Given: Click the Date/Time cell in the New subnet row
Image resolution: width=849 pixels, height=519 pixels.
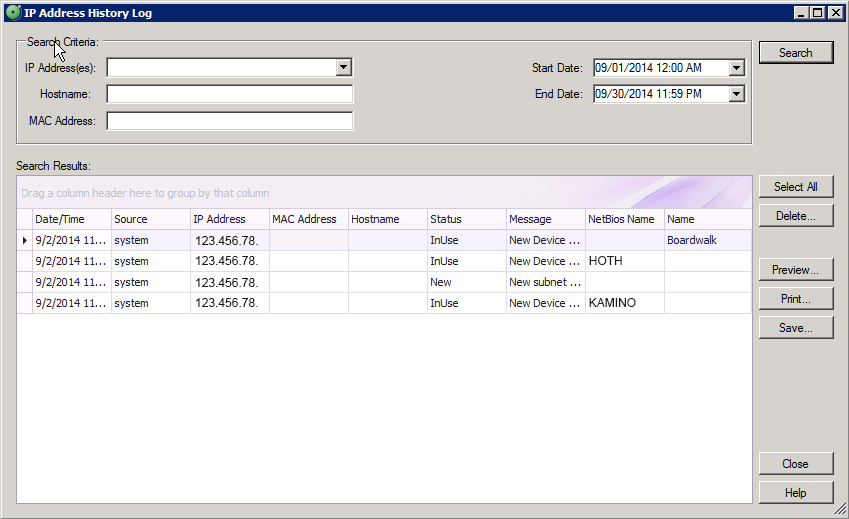Looking at the screenshot, I should (x=71, y=282).
